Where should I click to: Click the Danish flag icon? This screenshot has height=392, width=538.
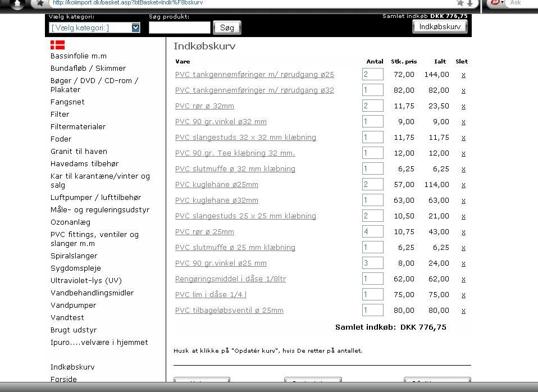[57, 45]
